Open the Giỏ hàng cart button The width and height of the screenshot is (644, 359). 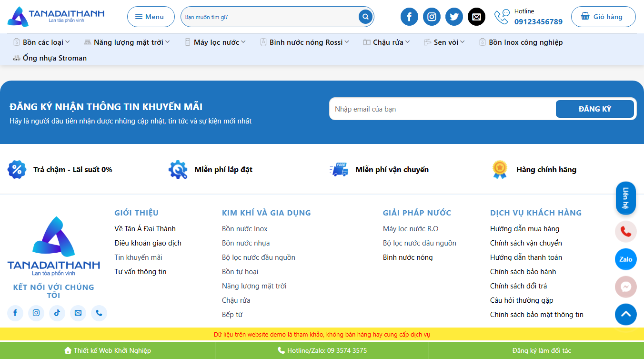pos(603,17)
